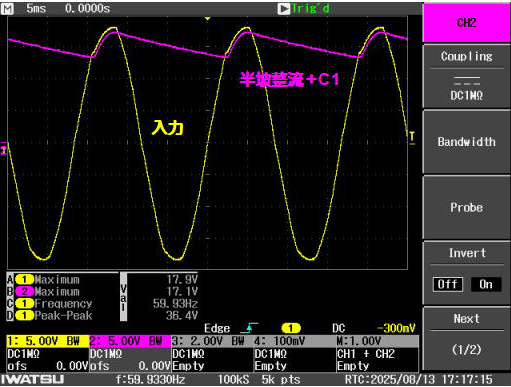Click the IWATSU logo
This screenshot has height=387, width=511.
point(32,380)
